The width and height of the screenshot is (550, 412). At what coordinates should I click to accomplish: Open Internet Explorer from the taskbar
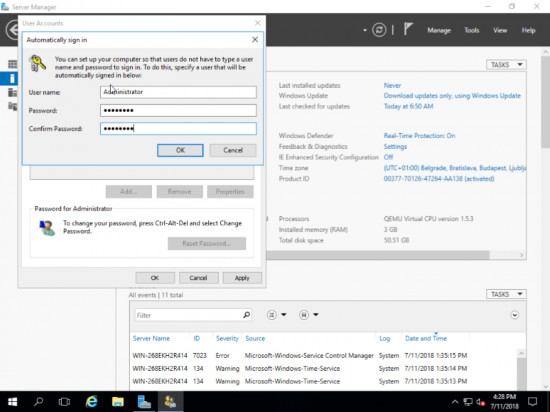92,401
